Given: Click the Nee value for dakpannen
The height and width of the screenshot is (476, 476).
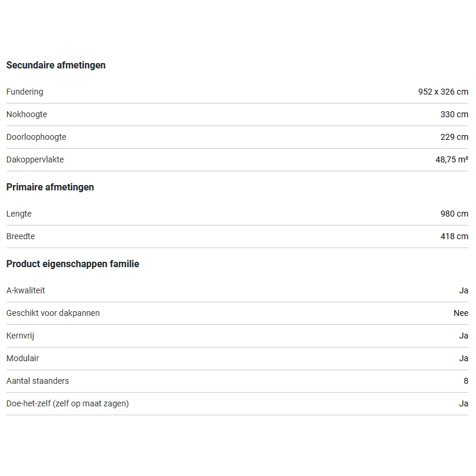Looking at the screenshot, I should (x=461, y=314).
